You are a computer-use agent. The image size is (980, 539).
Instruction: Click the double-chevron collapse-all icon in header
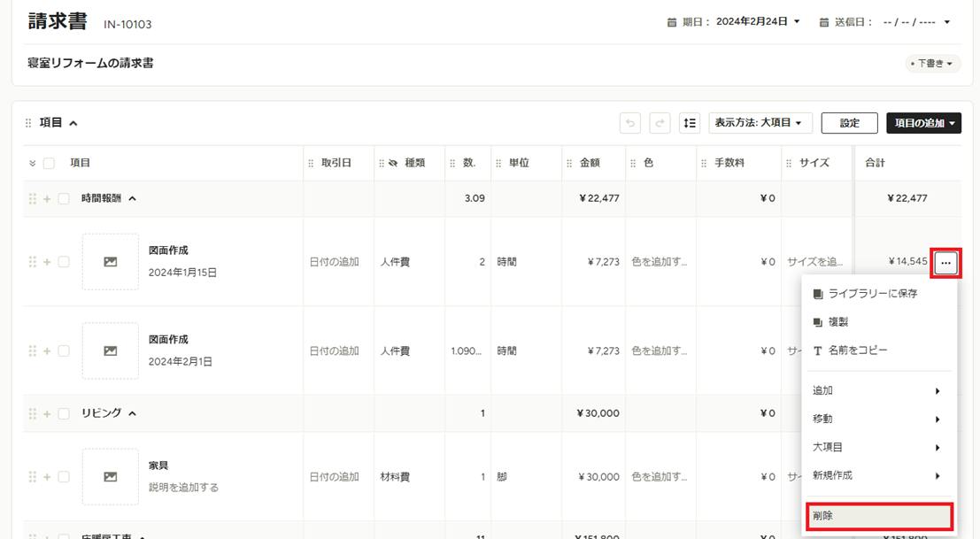point(33,163)
